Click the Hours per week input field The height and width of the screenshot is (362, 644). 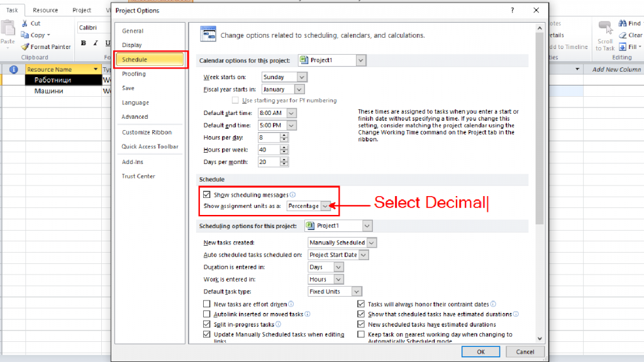point(269,150)
